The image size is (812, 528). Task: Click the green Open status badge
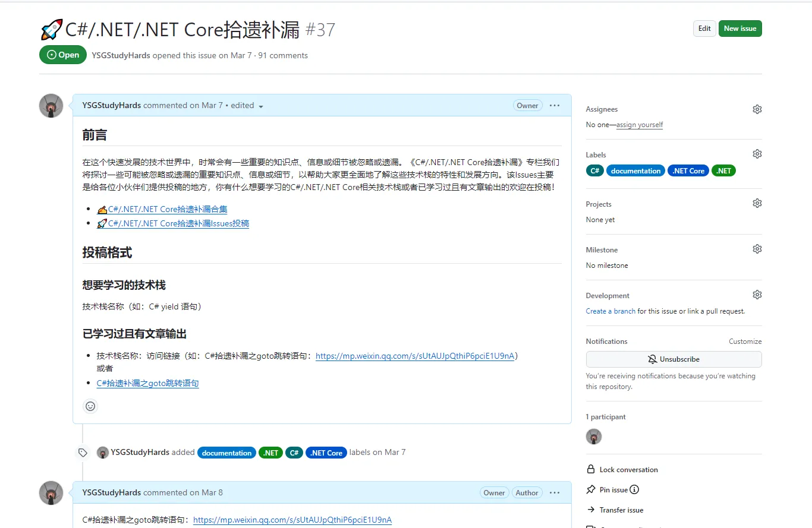tap(63, 55)
